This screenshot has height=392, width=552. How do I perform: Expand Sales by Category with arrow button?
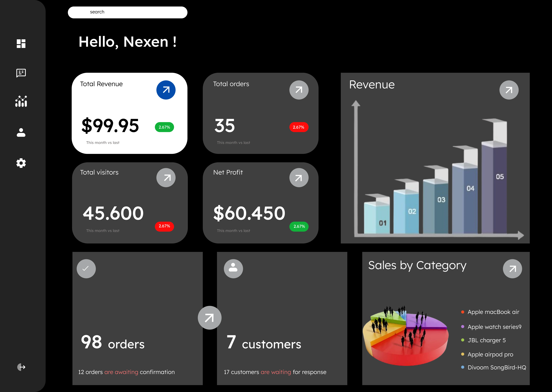tap(512, 269)
